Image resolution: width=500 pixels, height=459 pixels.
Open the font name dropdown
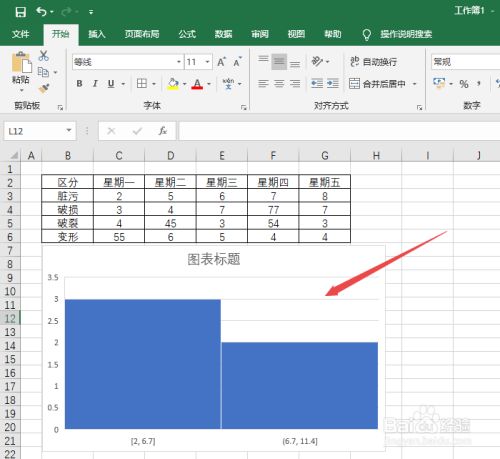pyautogui.click(x=179, y=62)
